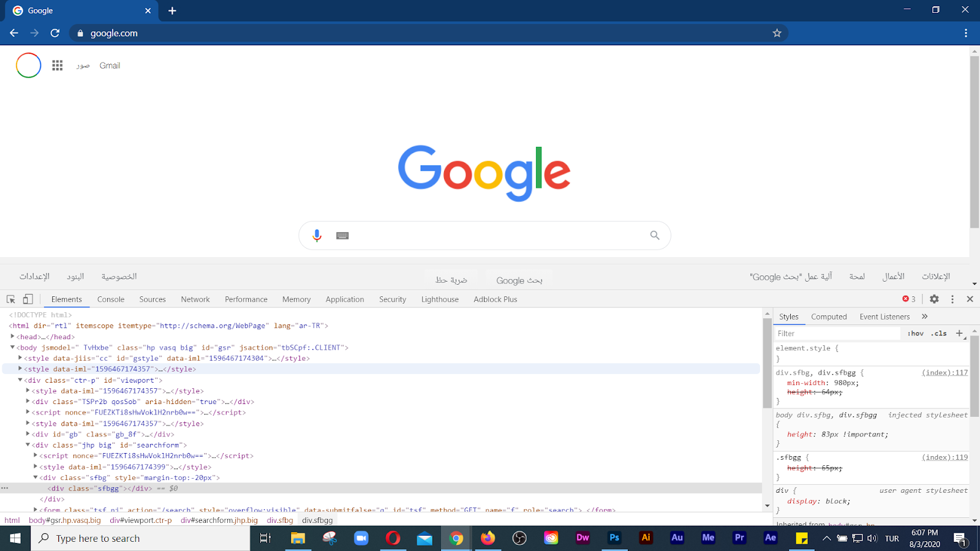Launch Illustrator from the taskbar
980x551 pixels.
click(x=646, y=538)
